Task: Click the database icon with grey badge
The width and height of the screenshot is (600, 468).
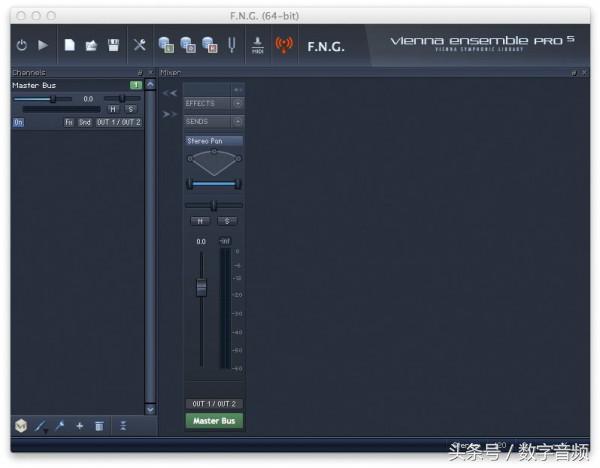Action: pyautogui.click(x=188, y=45)
